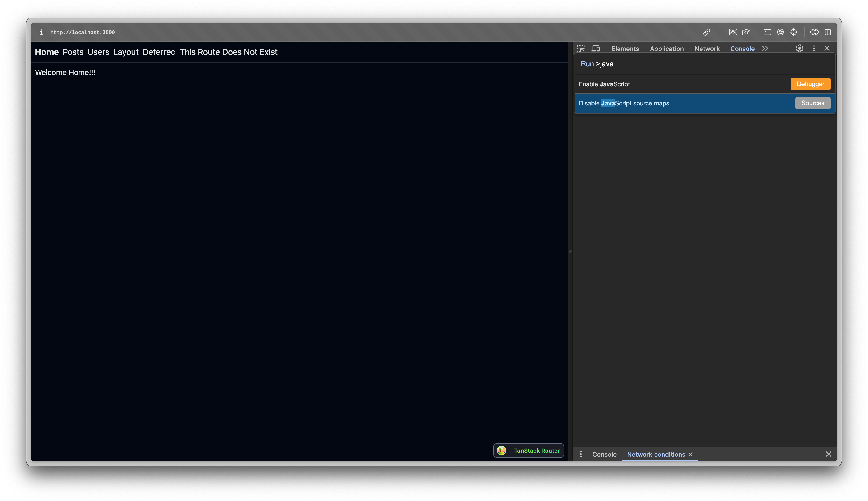Open the extensions puzzle icon
The width and height of the screenshot is (868, 501).
point(814,32)
